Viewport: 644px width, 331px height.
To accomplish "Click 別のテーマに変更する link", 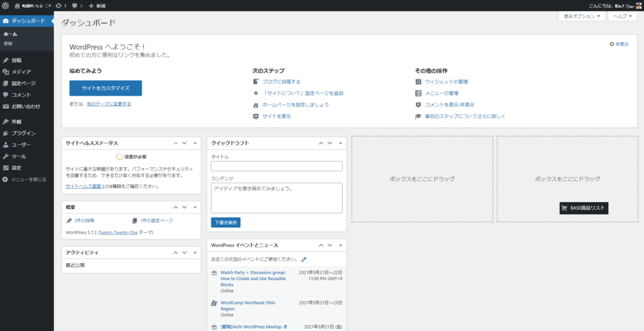I will 109,104.
